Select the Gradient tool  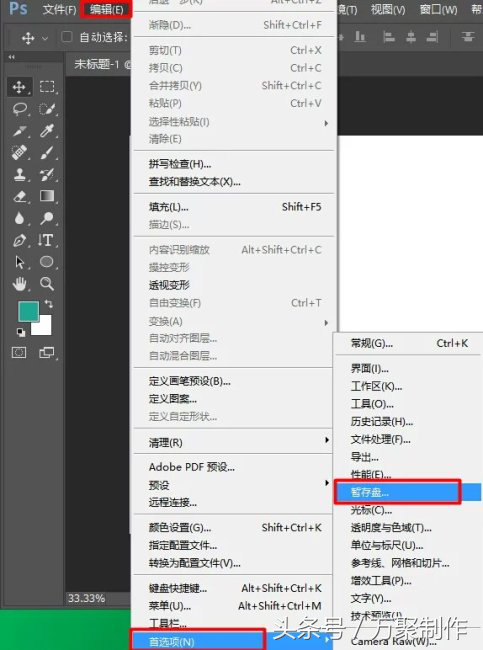click(47, 196)
